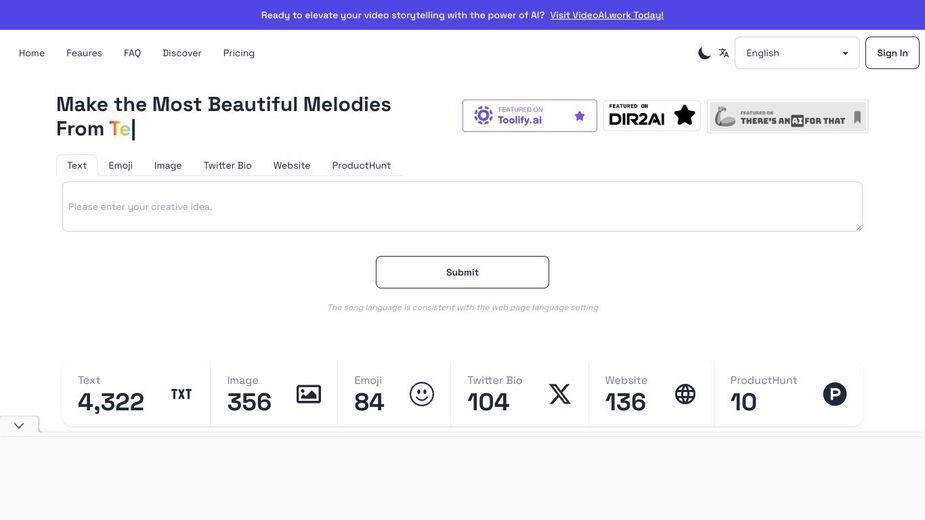Click the X logo in Twitter Bio card
Image resolution: width=925 pixels, height=520 pixels.
[x=560, y=394]
